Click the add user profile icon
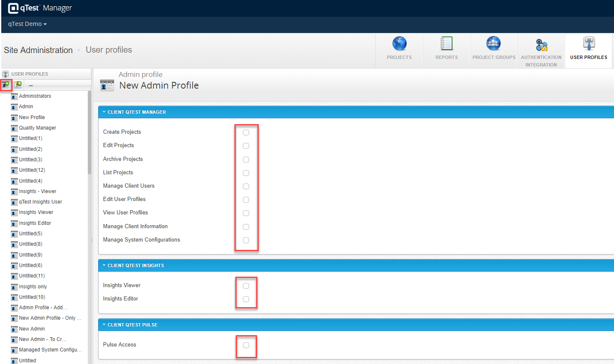 point(18,85)
